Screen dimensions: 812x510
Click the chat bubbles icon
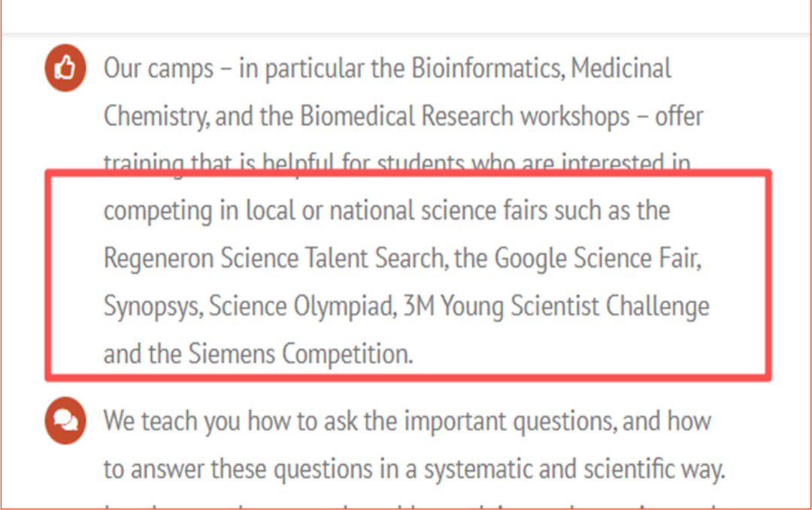(66, 420)
